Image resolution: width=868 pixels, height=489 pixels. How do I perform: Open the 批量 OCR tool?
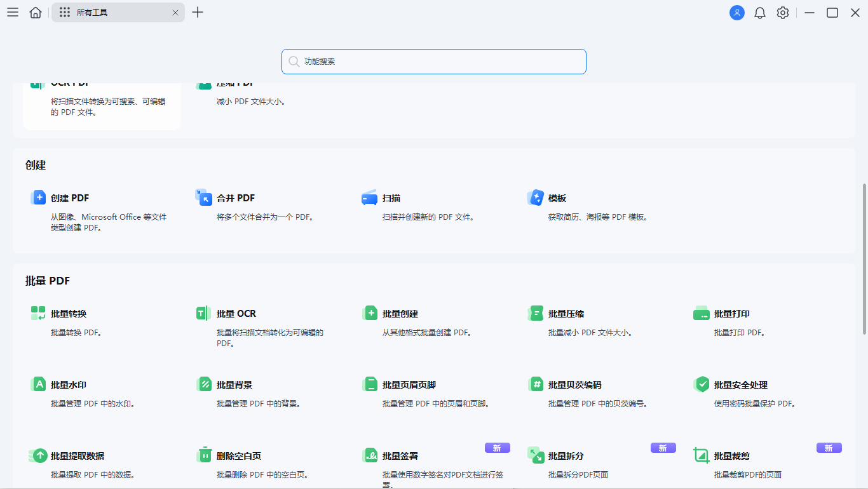click(236, 313)
